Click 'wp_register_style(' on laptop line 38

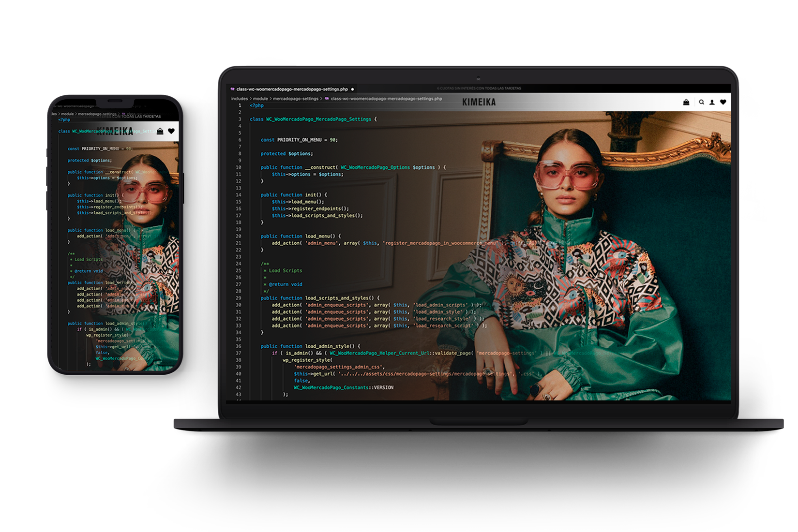point(307,360)
